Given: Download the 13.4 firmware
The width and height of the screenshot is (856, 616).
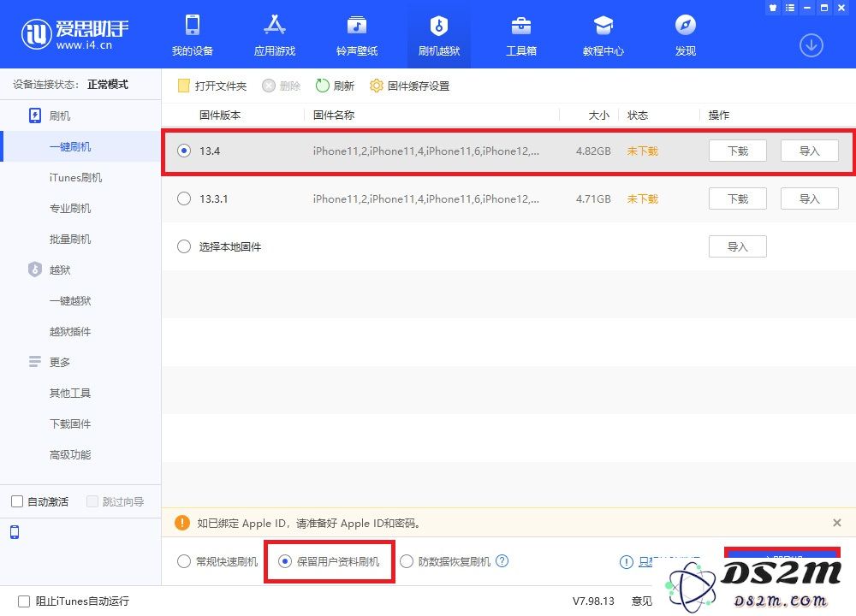Looking at the screenshot, I should point(738,151).
